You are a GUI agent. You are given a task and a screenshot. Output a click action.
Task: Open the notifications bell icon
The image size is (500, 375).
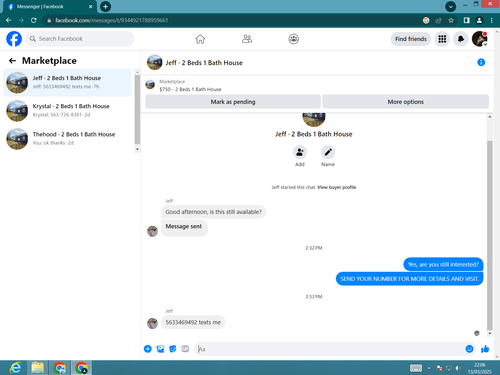[x=461, y=39]
